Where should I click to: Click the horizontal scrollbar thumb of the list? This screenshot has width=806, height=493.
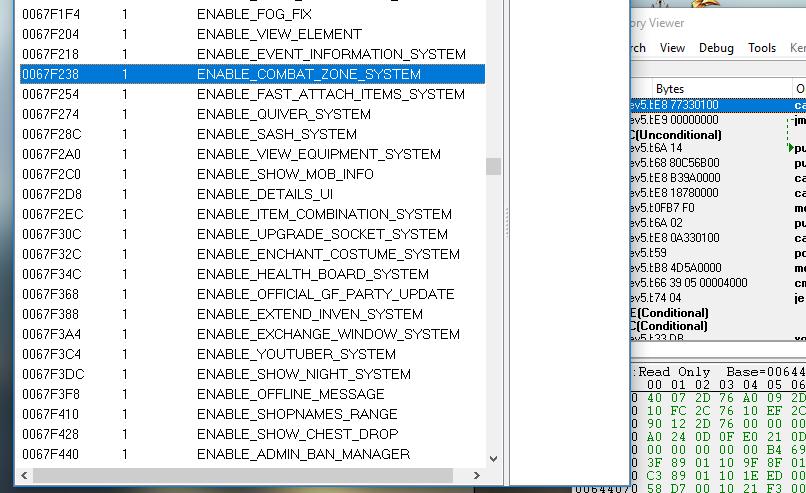click(243, 476)
